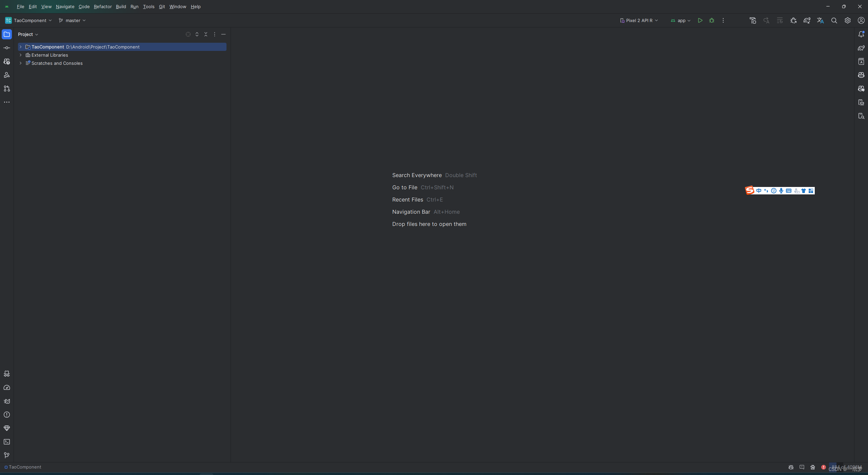
Task: Open IDE settings gear icon
Action: pyautogui.click(x=848, y=20)
